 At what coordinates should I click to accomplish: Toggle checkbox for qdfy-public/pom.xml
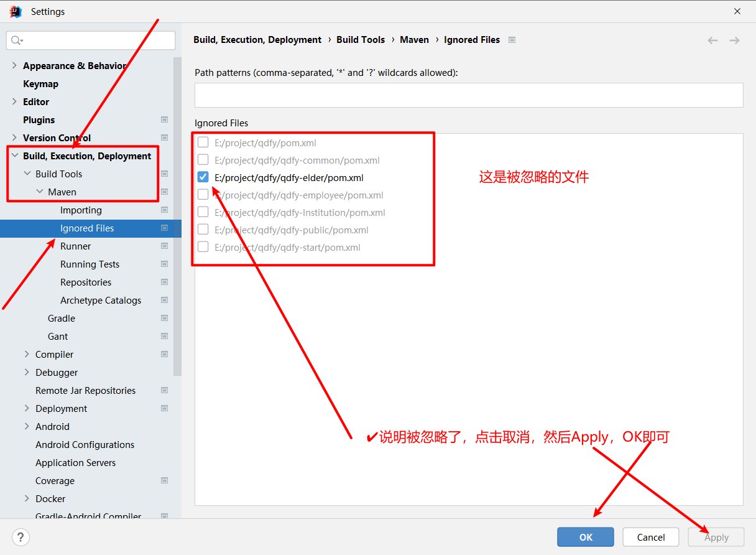coord(203,230)
